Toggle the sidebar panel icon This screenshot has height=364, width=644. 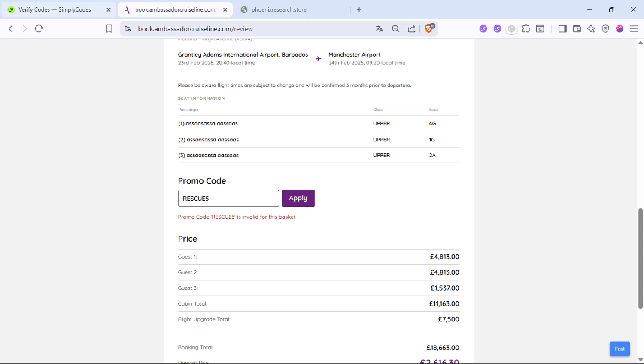point(562,29)
